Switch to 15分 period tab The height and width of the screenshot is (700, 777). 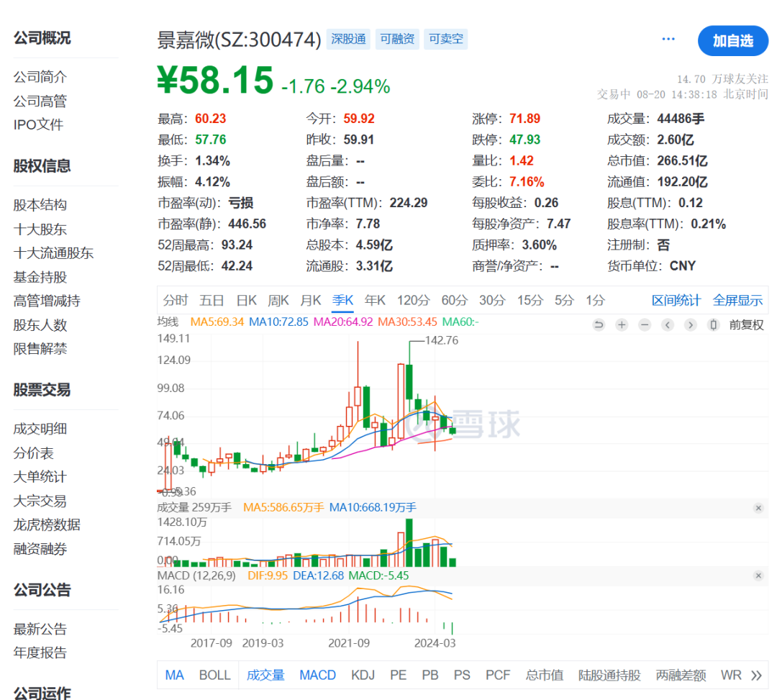530,300
